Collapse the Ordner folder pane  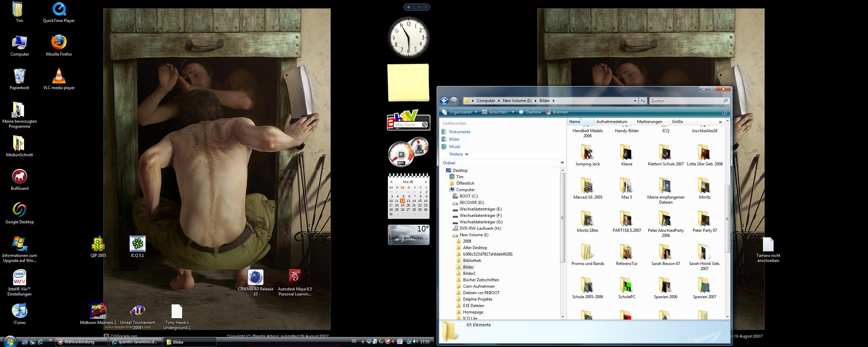(562, 163)
